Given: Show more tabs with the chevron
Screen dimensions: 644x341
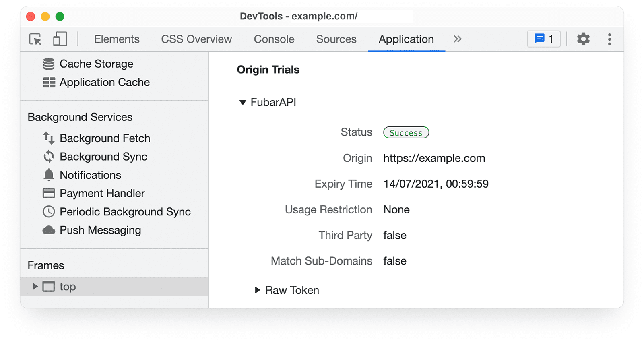Looking at the screenshot, I should pyautogui.click(x=457, y=39).
